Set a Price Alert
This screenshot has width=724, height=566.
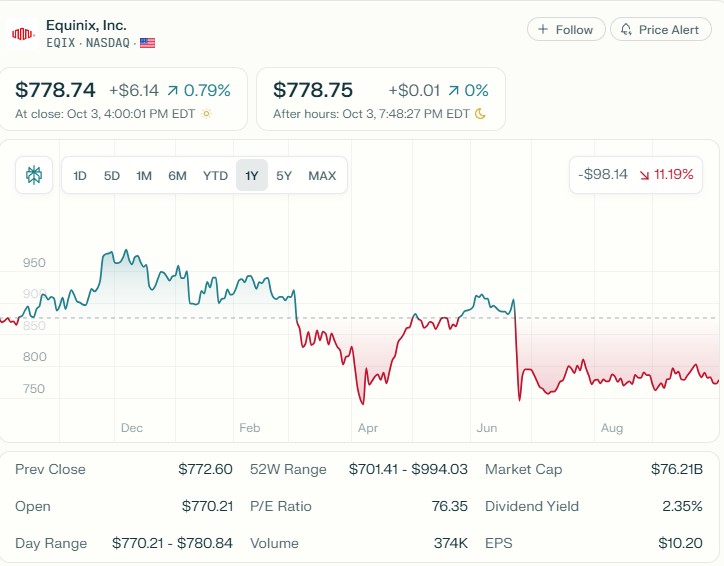tap(660, 30)
